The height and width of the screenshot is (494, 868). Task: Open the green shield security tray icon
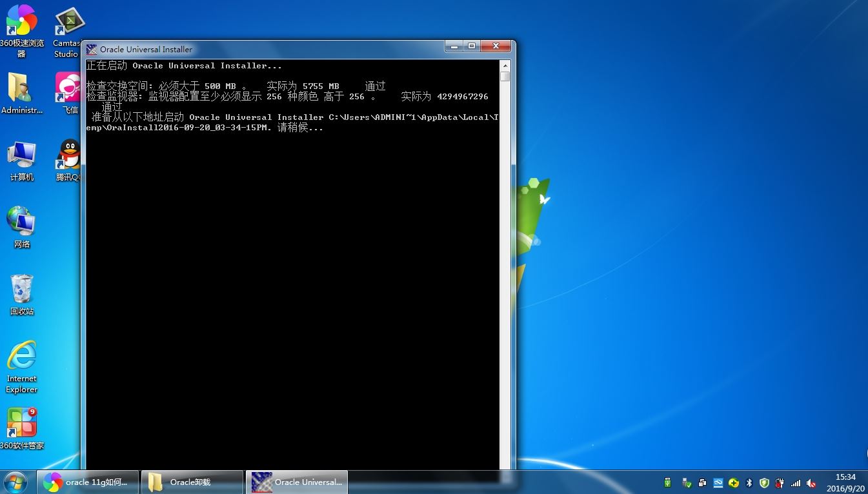coord(765,482)
